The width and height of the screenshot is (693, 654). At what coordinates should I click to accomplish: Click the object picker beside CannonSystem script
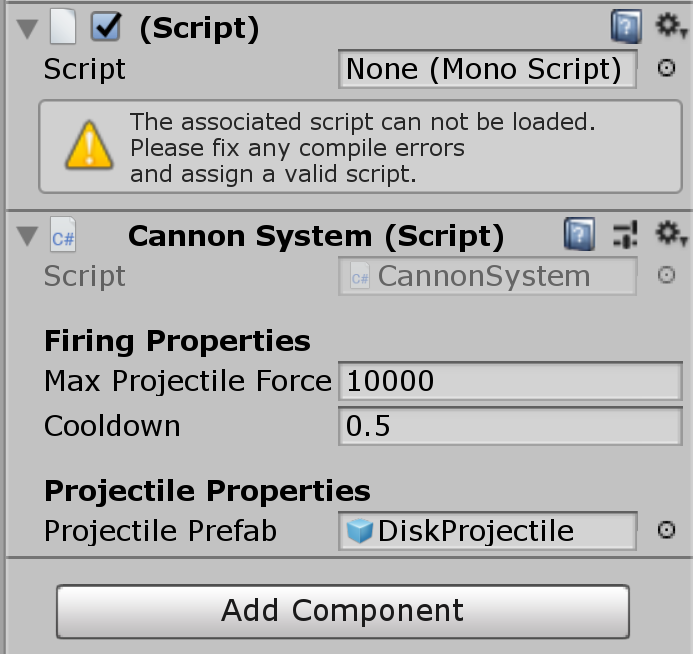666,276
